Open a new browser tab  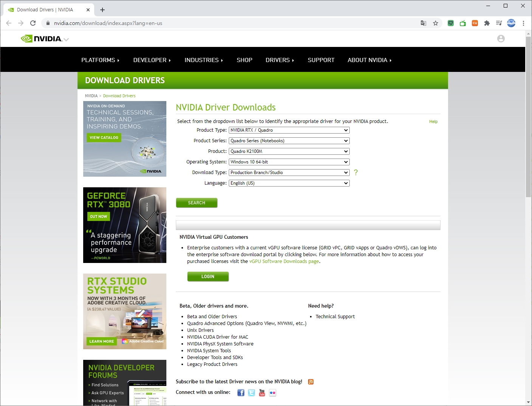pyautogui.click(x=102, y=10)
